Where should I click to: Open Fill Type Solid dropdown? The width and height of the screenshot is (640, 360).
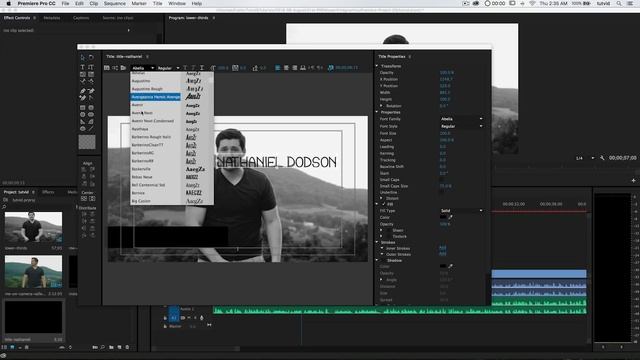coord(462,211)
